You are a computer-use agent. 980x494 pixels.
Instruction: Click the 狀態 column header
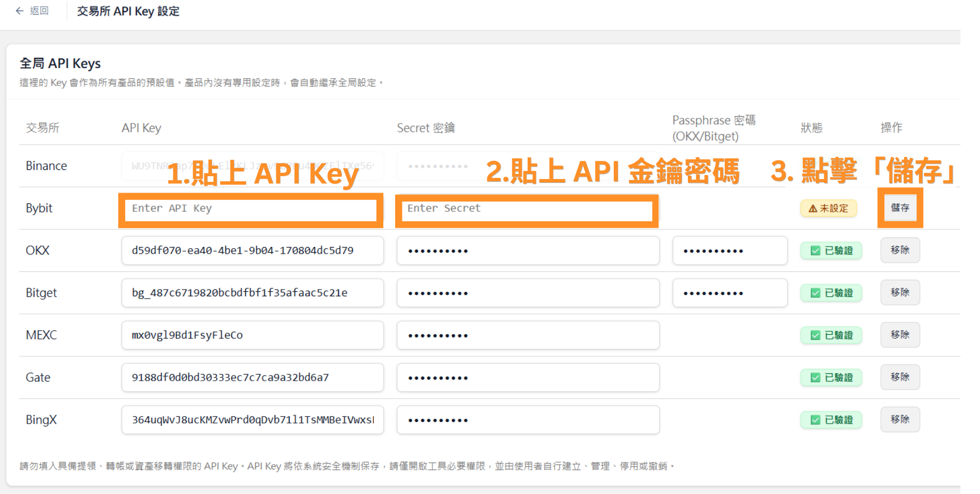pyautogui.click(x=811, y=128)
